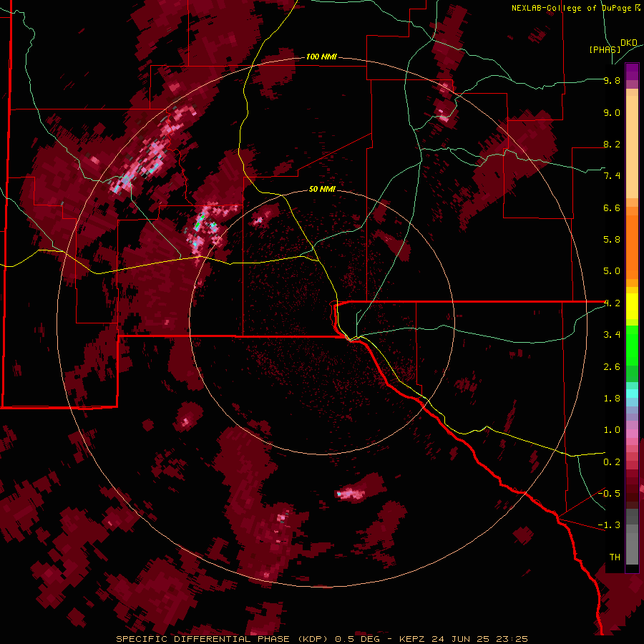Click the -1.3 value on color scale
Screen dimensions: 644x644
click(609, 525)
